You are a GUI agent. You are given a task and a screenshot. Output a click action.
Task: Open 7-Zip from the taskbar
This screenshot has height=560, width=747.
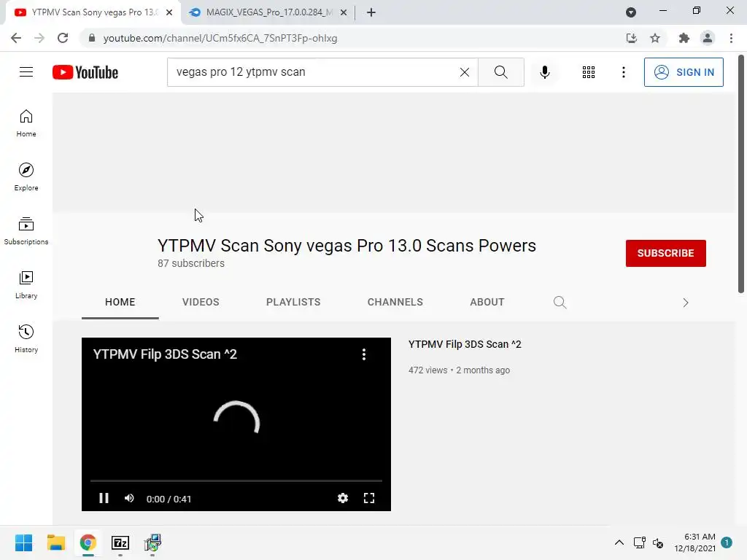point(120,542)
